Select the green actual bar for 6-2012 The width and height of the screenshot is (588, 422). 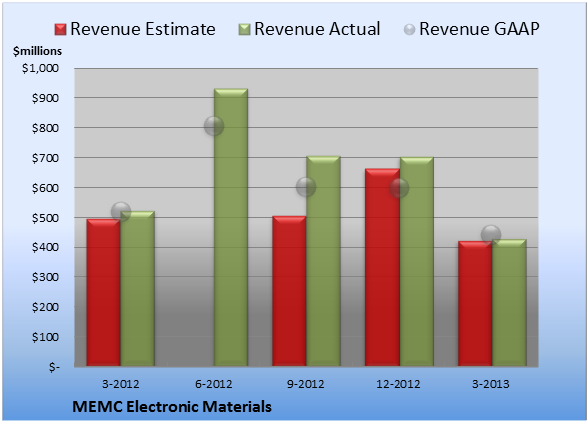point(231,227)
